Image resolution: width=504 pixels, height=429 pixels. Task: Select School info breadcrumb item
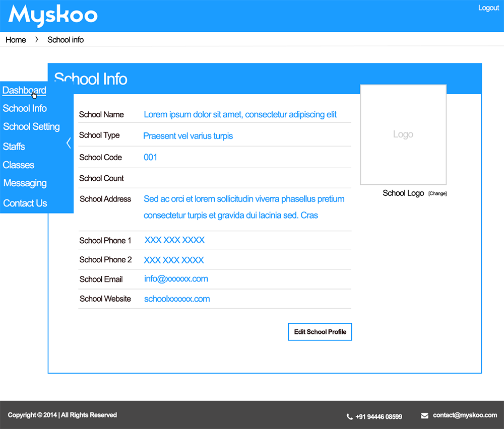[x=66, y=40]
